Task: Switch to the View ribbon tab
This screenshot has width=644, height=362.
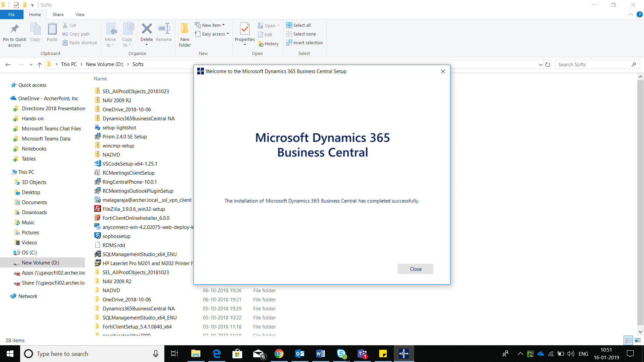Action: tap(80, 14)
